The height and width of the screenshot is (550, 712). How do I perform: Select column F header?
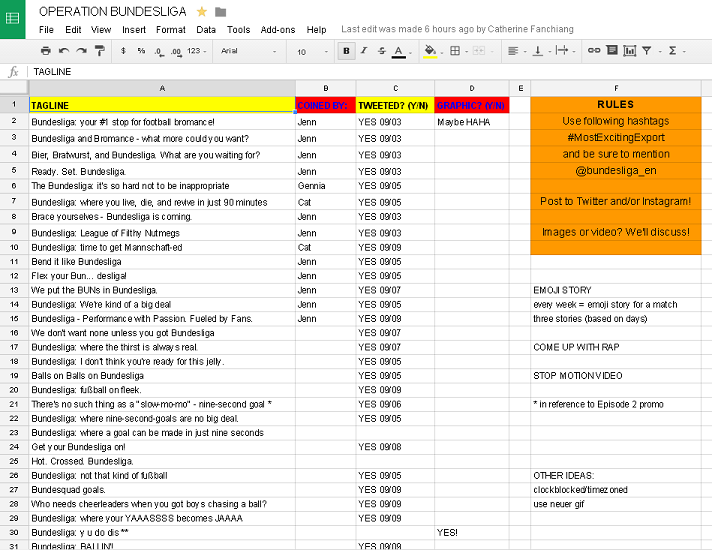[616, 89]
